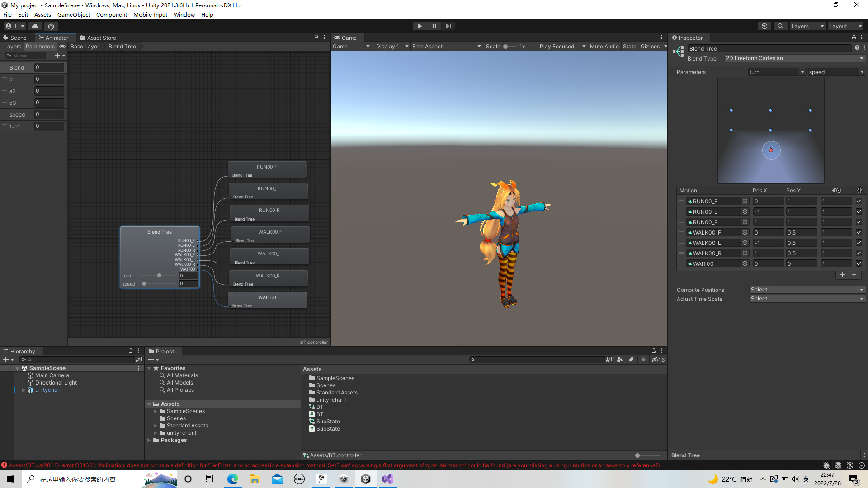Click object picker for RUN00_F motion
The height and width of the screenshot is (488, 868).
tap(745, 201)
